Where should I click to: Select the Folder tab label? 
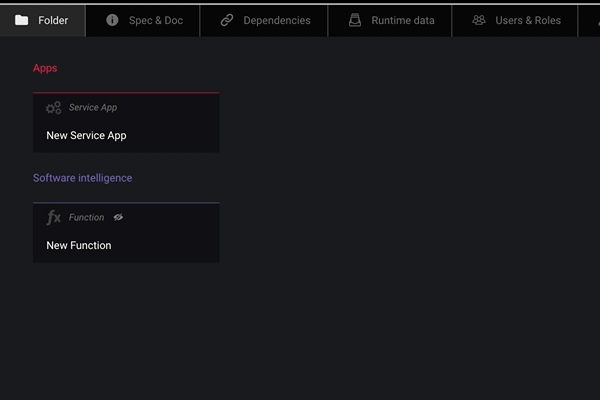click(x=53, y=20)
